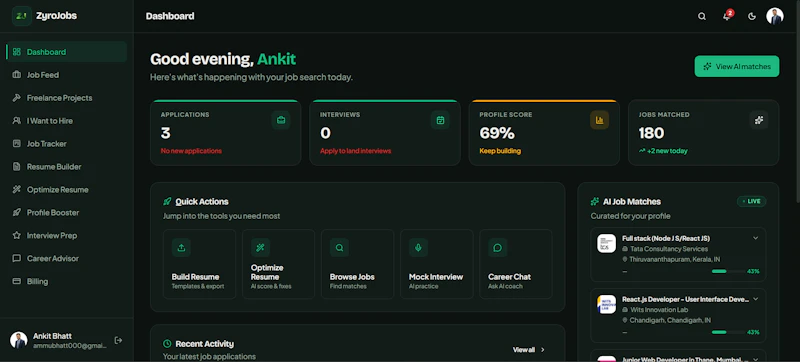Click 'No new applications' text
Screen dimensions: 800x362
click(x=191, y=151)
